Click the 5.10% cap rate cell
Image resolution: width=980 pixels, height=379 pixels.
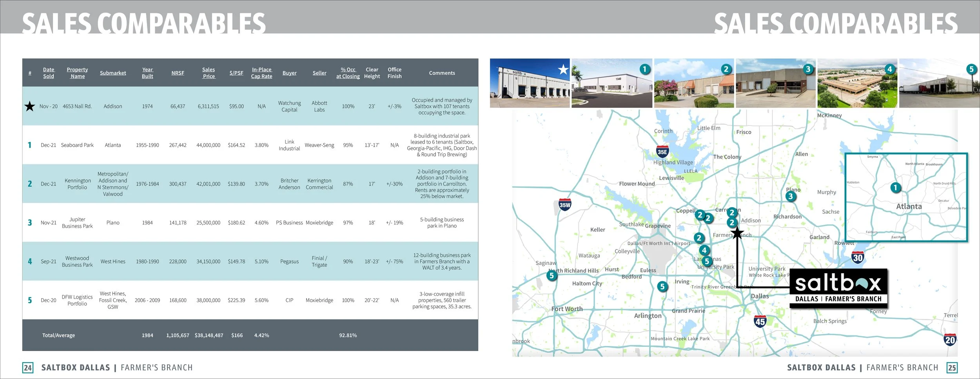(x=261, y=262)
